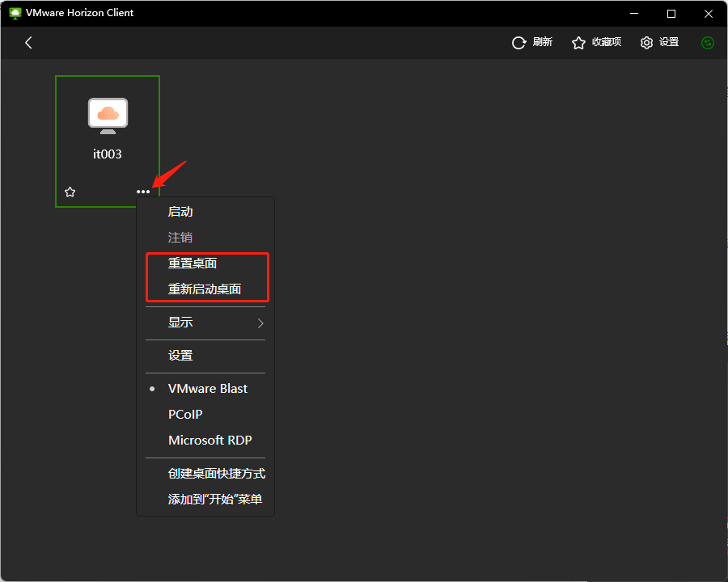Click the VMware Horizon logo in title bar
The height and width of the screenshot is (582, 728).
click(13, 13)
